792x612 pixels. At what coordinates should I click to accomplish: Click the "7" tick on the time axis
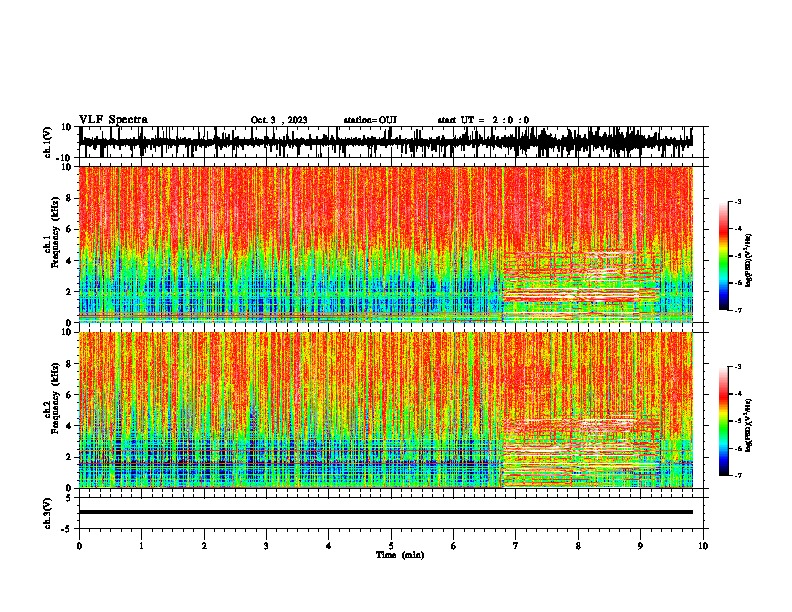pos(516,546)
